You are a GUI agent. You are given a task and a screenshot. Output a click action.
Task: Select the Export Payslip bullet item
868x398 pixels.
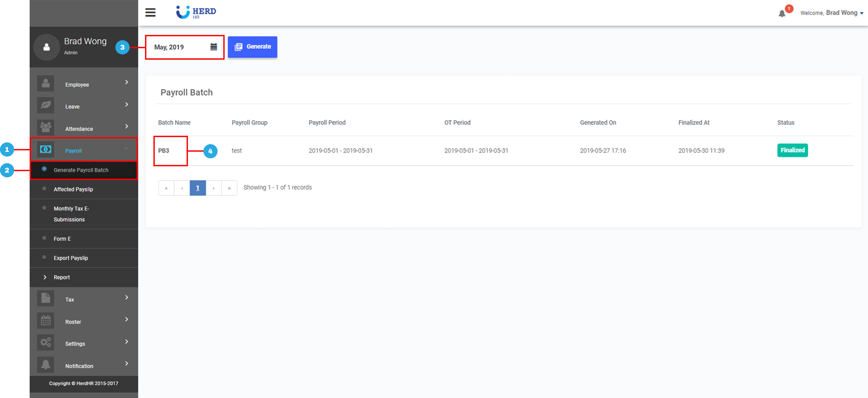pyautogui.click(x=70, y=258)
